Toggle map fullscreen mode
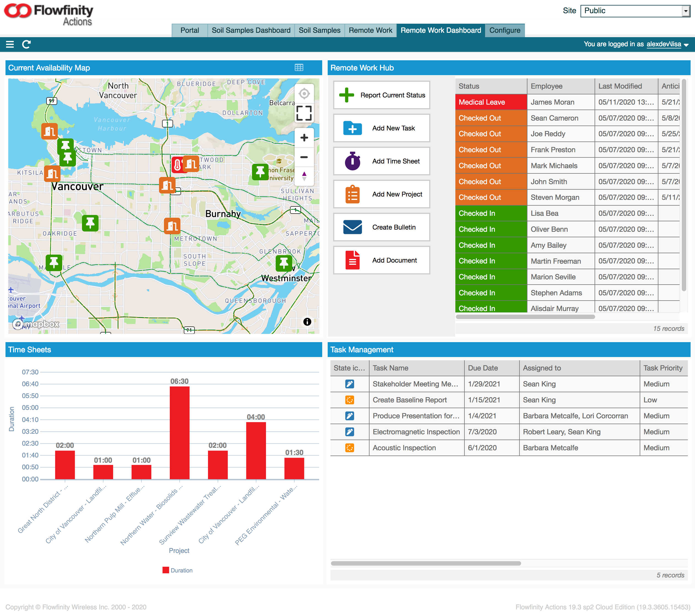This screenshot has width=695, height=616. click(304, 113)
